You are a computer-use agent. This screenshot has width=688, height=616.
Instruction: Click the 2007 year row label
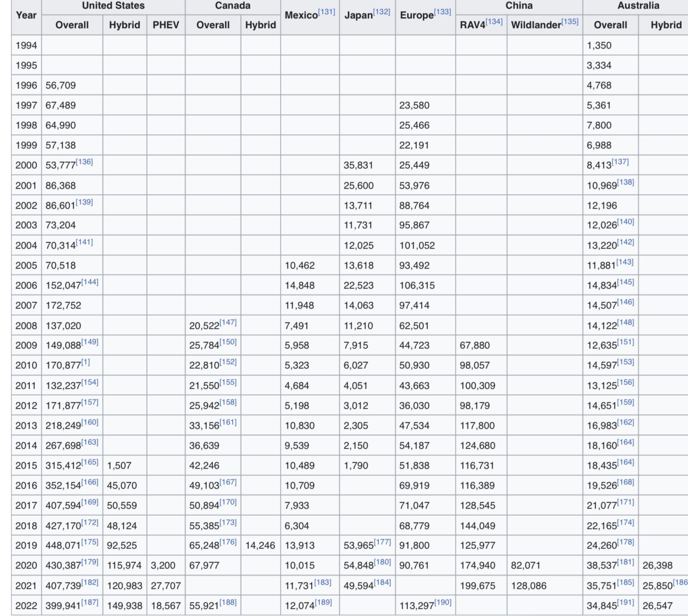[x=26, y=305]
